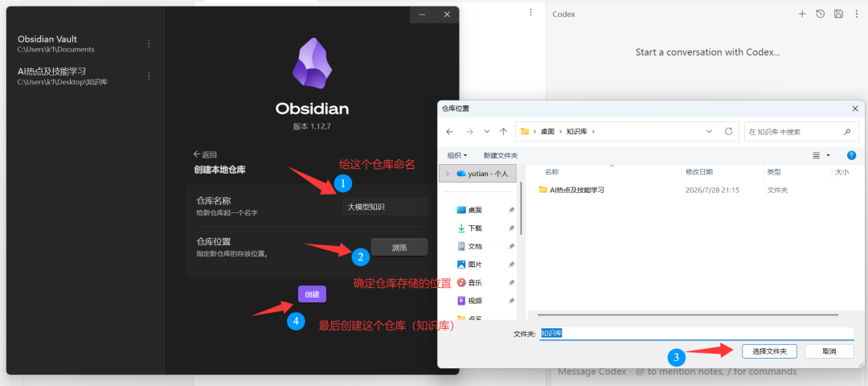The height and width of the screenshot is (386, 868).
Task: Click the purple 创建 button
Action: pyautogui.click(x=312, y=294)
